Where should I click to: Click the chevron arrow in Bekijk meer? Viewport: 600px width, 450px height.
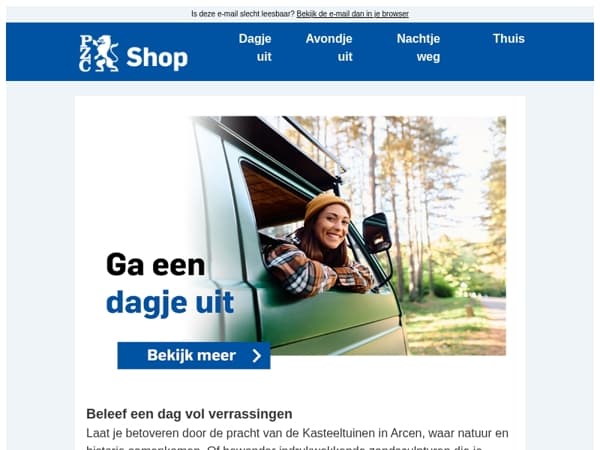coord(257,355)
